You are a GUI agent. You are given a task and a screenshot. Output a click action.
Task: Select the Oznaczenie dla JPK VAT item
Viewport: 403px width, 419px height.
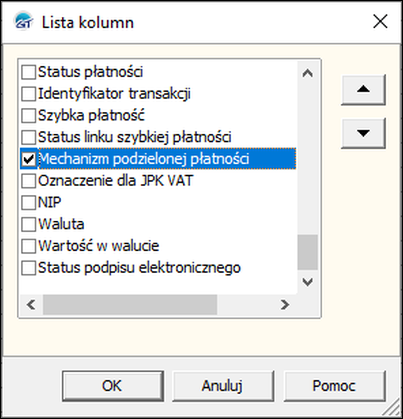click(x=116, y=181)
